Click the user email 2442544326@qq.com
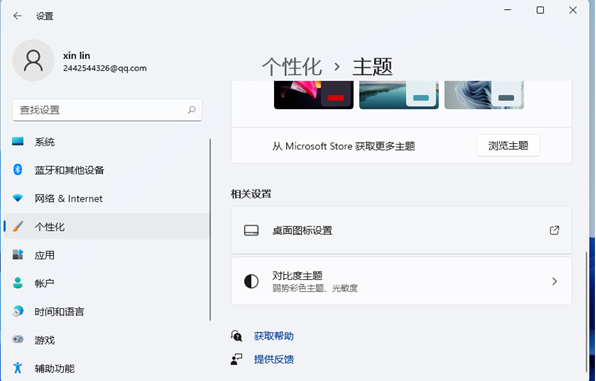Viewport: 596px width, 381px height. tap(105, 68)
